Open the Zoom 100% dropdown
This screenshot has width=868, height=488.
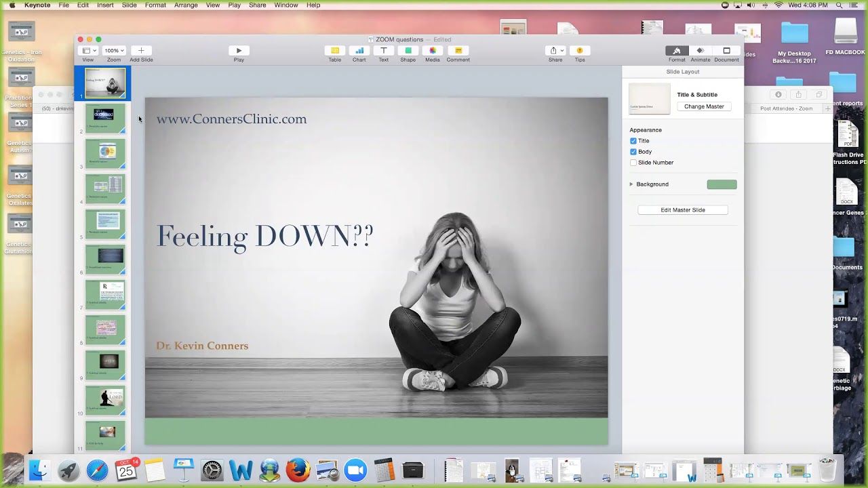click(113, 51)
